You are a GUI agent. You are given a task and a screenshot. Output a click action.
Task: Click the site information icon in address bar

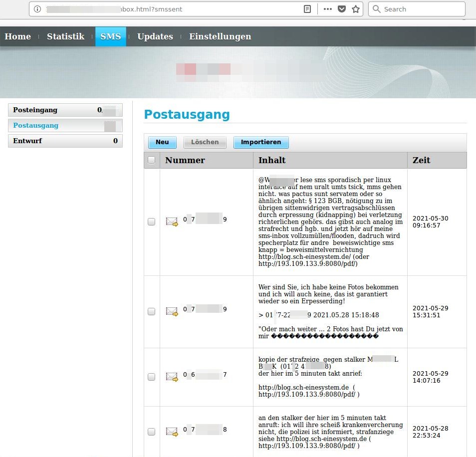pos(37,9)
